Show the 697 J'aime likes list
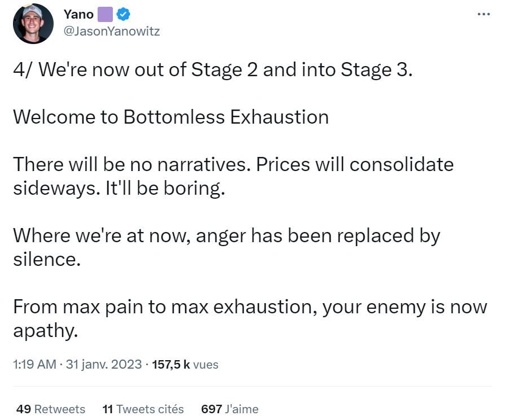The width and height of the screenshot is (505, 420). pyautogui.click(x=230, y=409)
